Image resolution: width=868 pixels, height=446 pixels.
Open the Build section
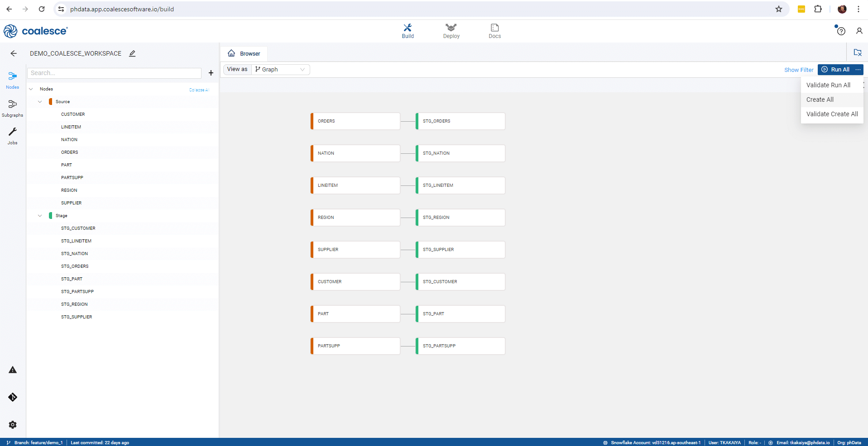tap(408, 31)
